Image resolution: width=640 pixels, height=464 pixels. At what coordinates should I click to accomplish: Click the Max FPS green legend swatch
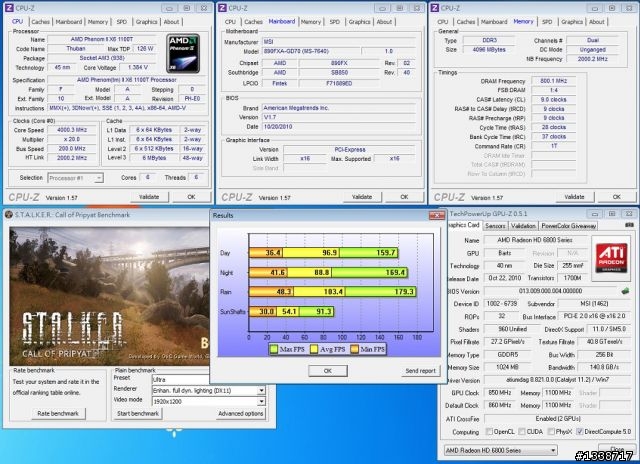(x=273, y=349)
